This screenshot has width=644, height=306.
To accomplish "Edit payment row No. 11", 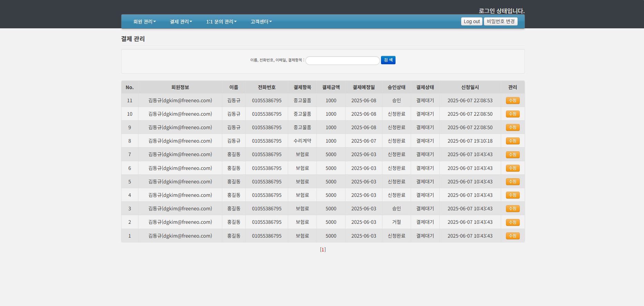I will pyautogui.click(x=513, y=101).
